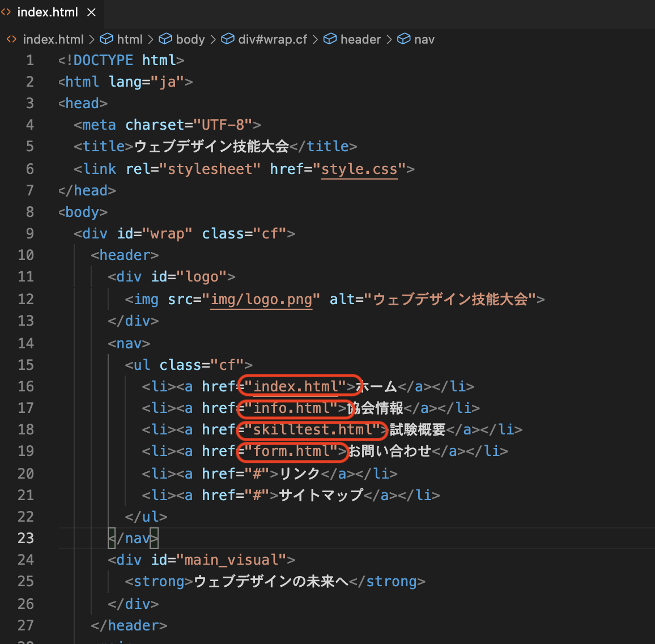Select the index.html tab

(52, 12)
